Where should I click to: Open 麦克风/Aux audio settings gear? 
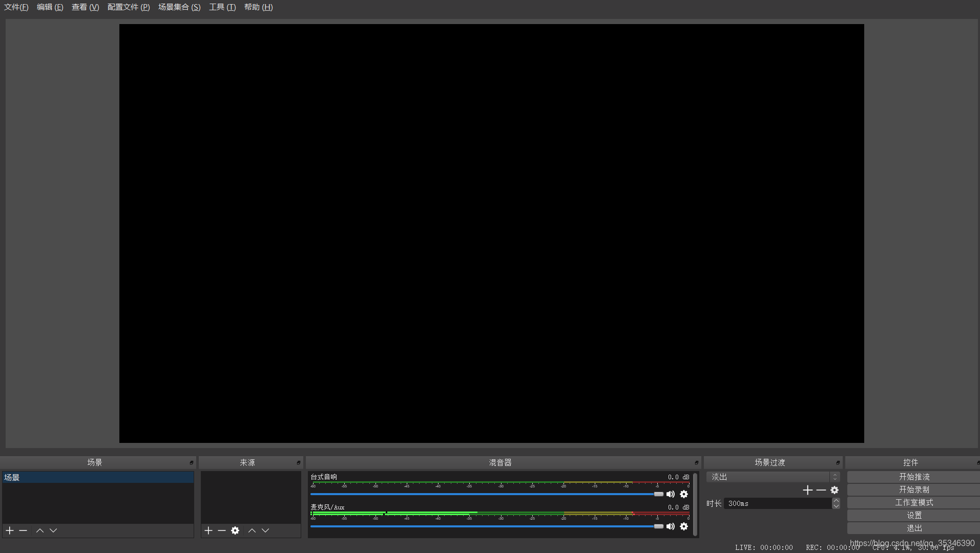(x=684, y=526)
